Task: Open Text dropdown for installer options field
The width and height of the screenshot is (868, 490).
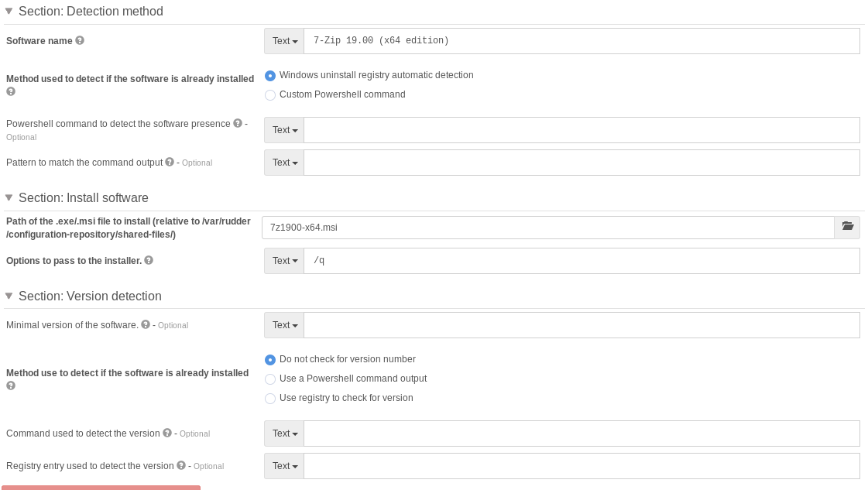Action: (x=284, y=261)
